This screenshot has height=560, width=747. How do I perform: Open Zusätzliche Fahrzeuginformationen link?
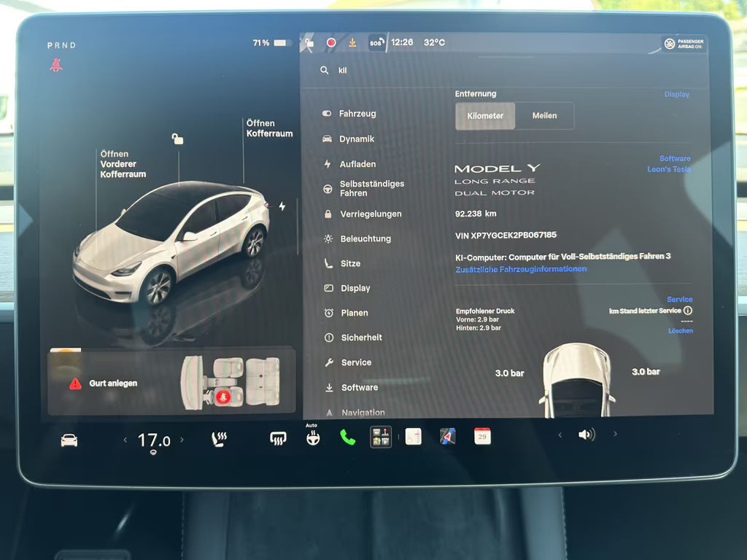point(521,270)
